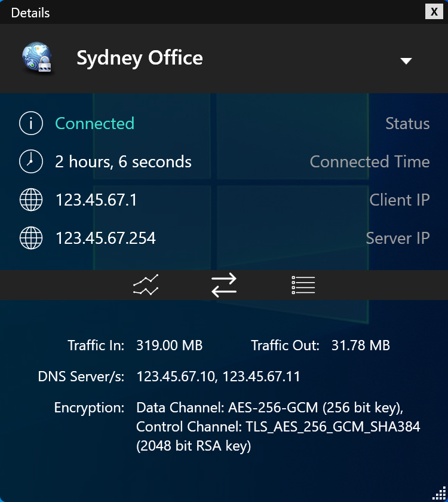Click the Data Channel encryption text
This screenshot has height=502, width=448.
tap(270, 408)
